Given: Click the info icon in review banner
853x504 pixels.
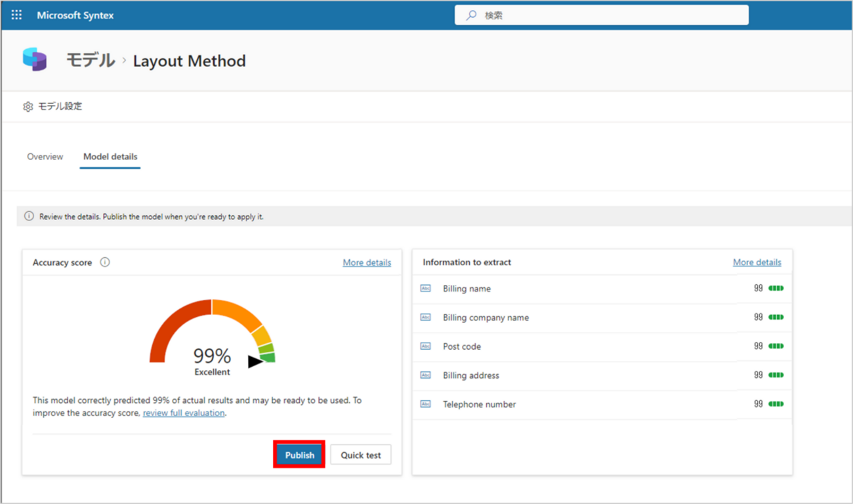Looking at the screenshot, I should click(x=29, y=216).
